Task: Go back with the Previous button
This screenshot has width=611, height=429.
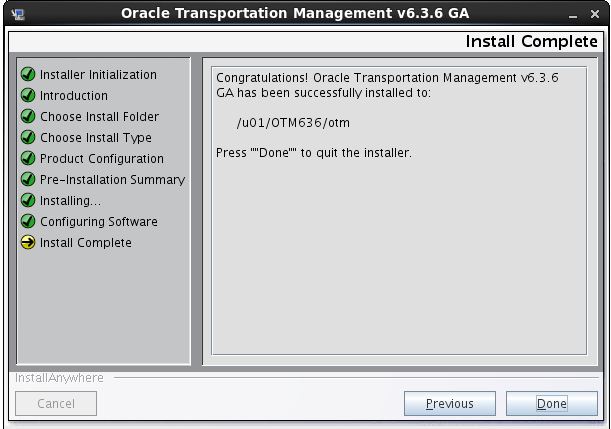Action: [x=450, y=403]
